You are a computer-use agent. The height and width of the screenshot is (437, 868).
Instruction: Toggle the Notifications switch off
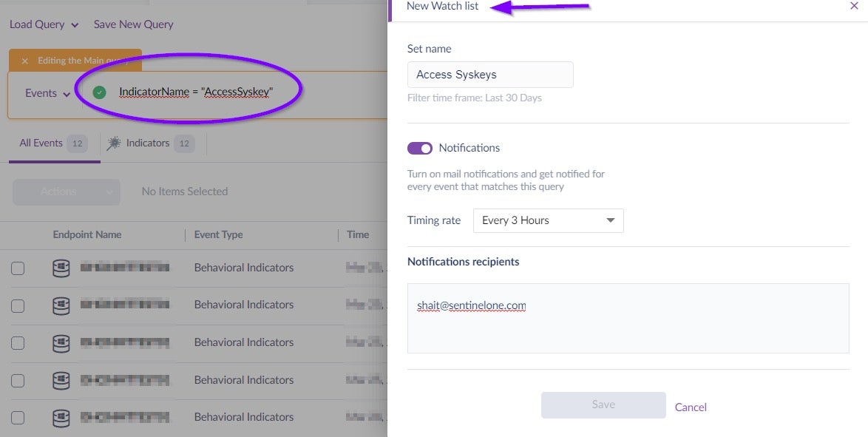click(420, 149)
